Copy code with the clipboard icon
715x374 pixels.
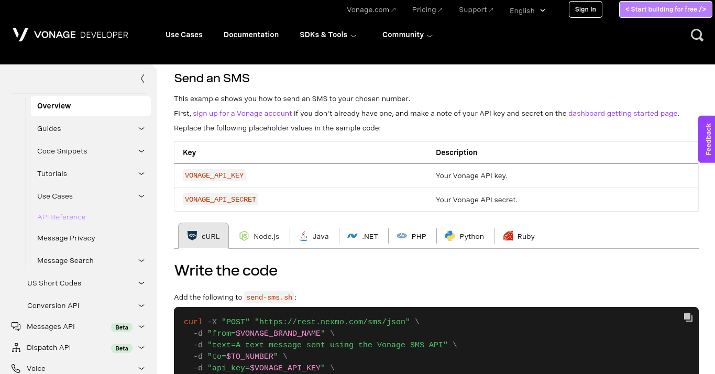(x=688, y=317)
